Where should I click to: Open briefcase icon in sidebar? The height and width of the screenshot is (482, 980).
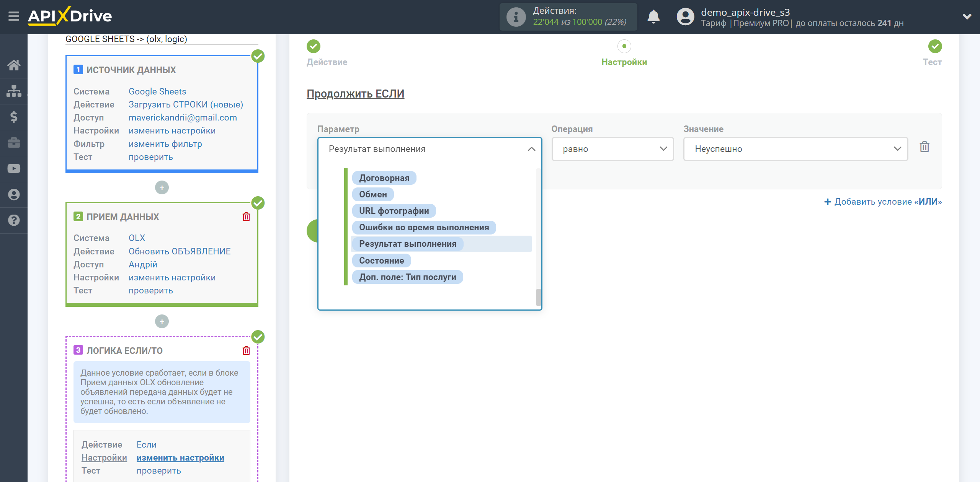tap(14, 143)
